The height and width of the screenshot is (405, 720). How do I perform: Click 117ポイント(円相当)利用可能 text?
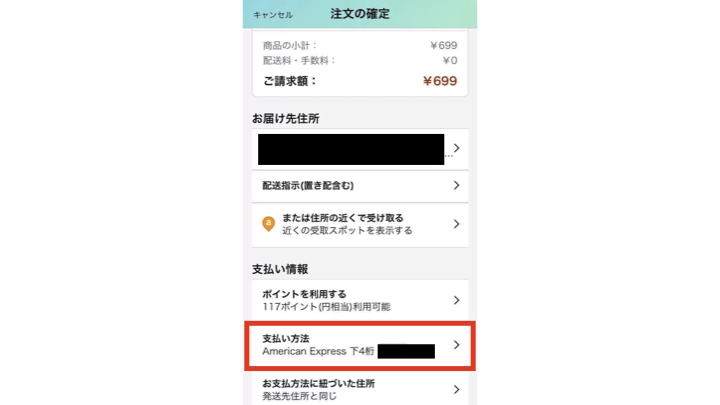click(326, 307)
